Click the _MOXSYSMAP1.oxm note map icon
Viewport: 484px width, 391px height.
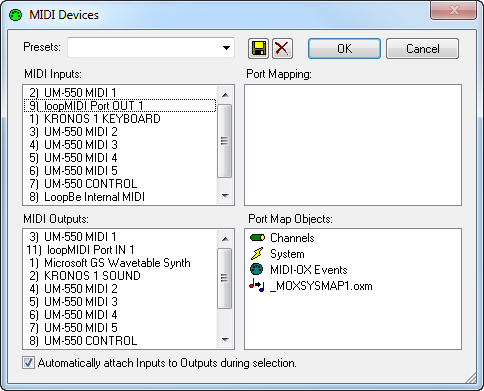point(257,285)
